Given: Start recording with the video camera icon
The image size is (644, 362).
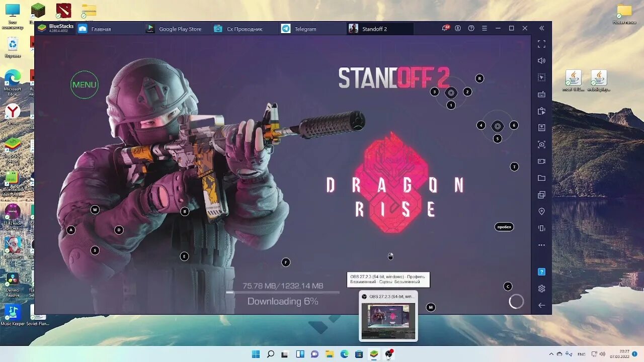Looking at the screenshot, I should click(x=541, y=161).
